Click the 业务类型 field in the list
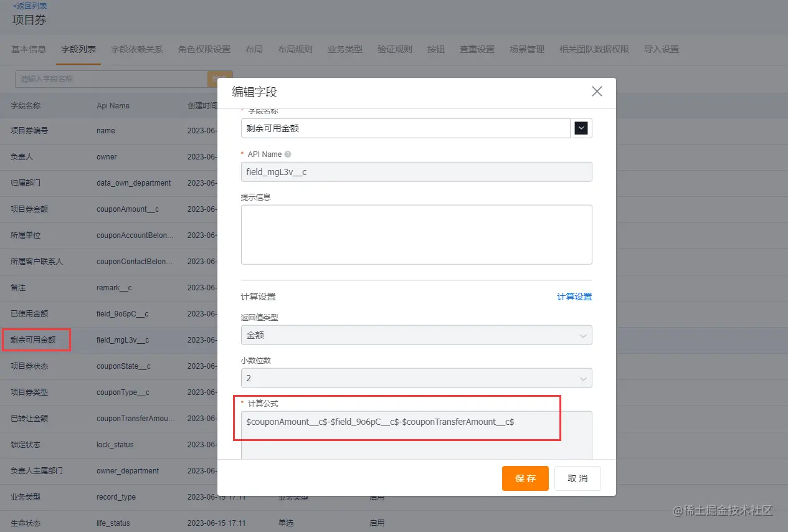 [26, 497]
